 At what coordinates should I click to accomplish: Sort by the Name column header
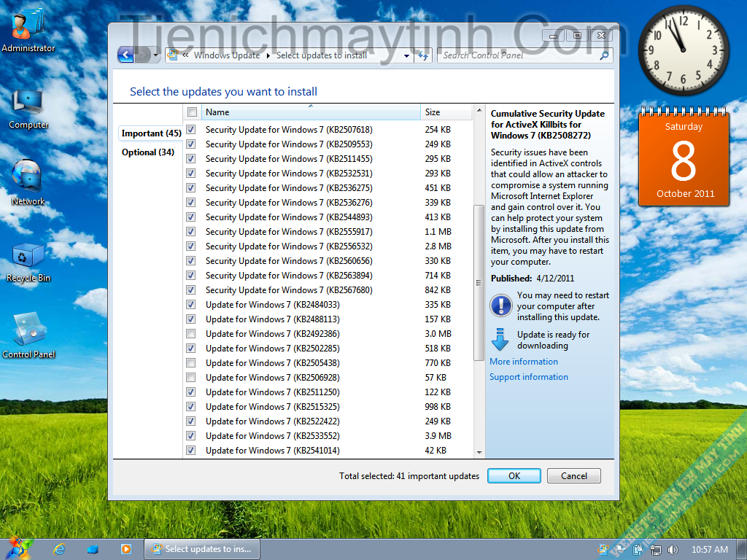click(311, 112)
